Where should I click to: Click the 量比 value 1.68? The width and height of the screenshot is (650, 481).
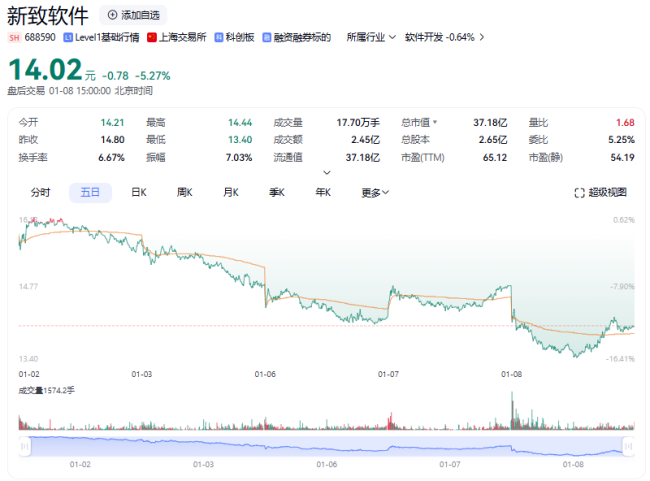click(625, 123)
